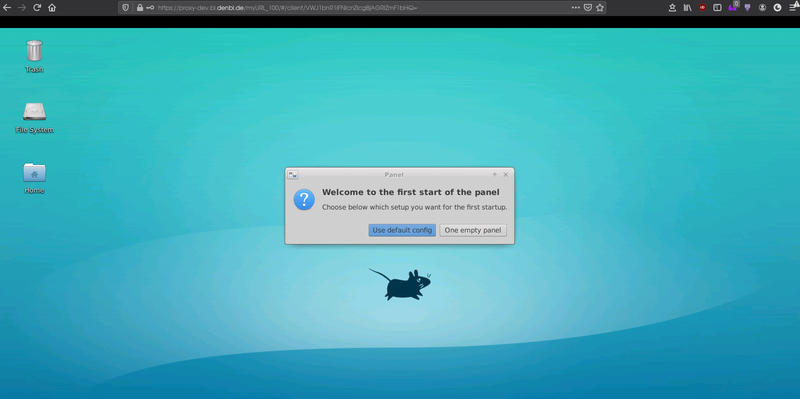Close the Panel dialog window
The width and height of the screenshot is (800, 399).
click(506, 174)
